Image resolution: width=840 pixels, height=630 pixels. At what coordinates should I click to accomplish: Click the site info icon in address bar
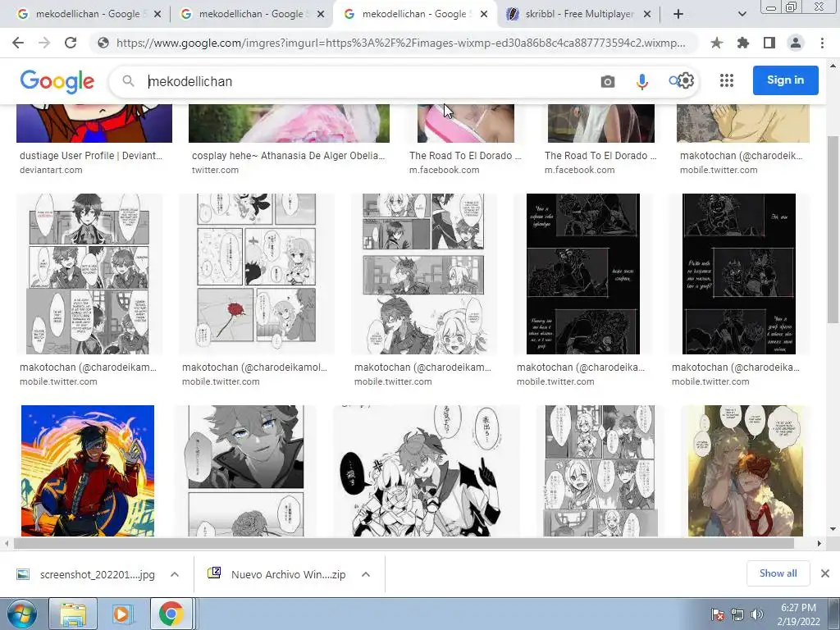point(103,43)
